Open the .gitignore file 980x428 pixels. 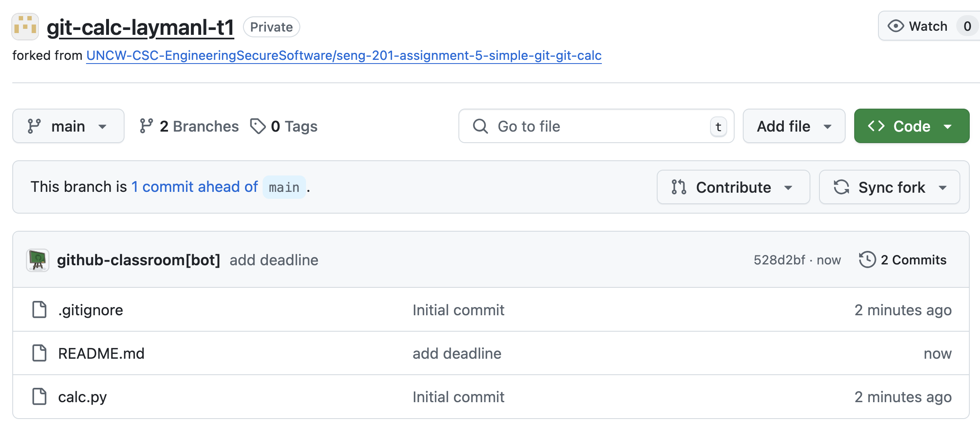coord(91,310)
